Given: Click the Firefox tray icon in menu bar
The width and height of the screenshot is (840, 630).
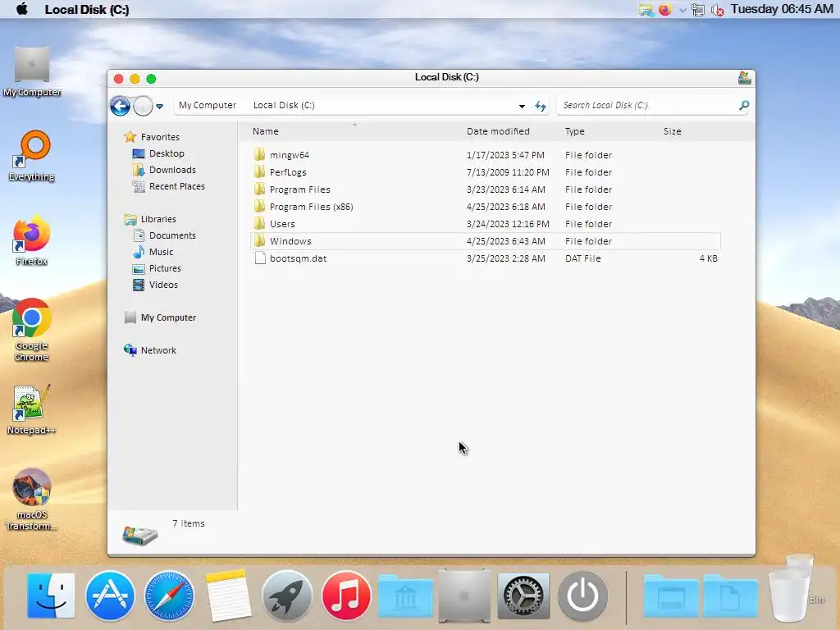Looking at the screenshot, I should click(664, 10).
